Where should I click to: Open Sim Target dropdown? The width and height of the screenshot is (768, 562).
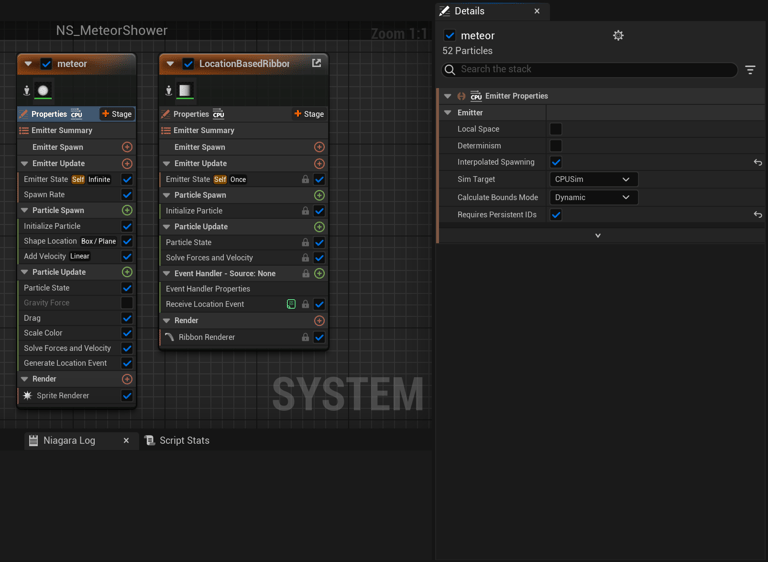(x=594, y=179)
